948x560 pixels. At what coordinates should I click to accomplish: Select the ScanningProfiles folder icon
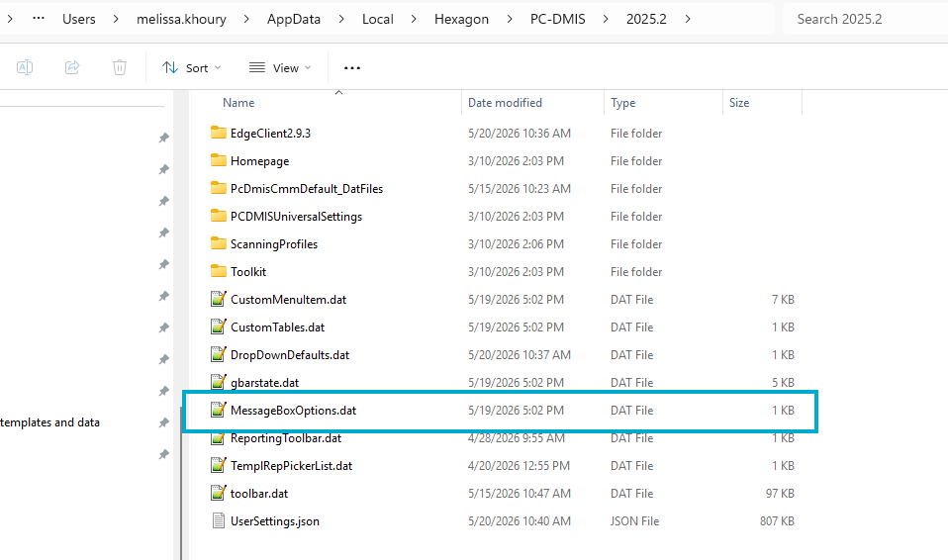(219, 243)
